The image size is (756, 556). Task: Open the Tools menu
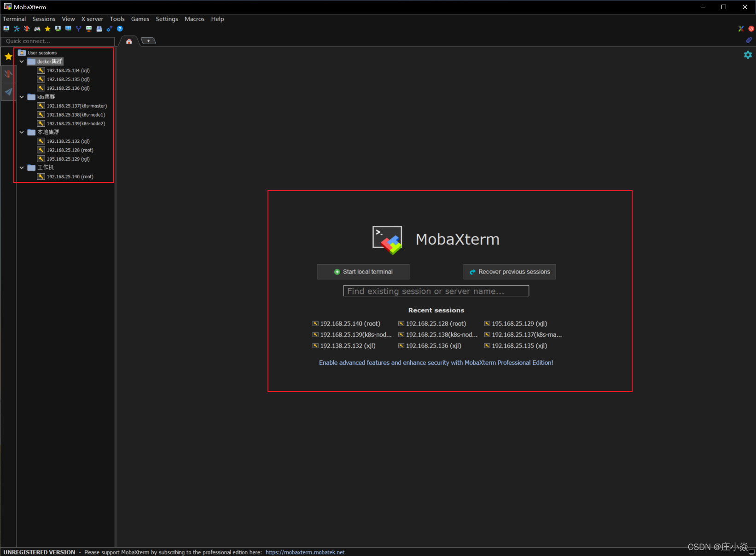(117, 19)
